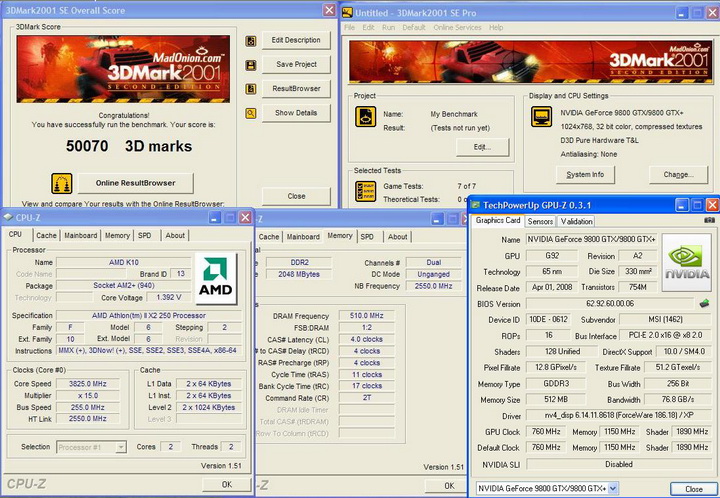Open System Info in 3DMark Pro
The height and width of the screenshot is (498, 720).
click(x=585, y=175)
